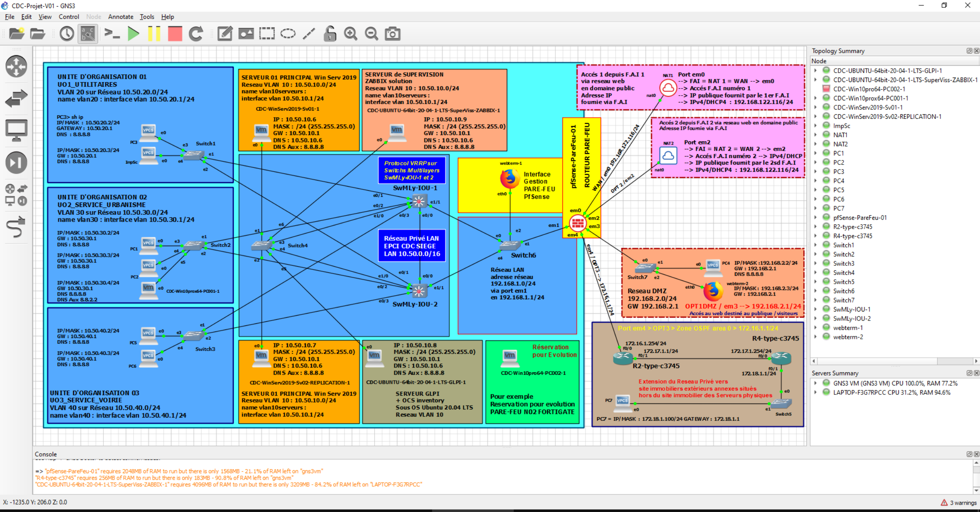Select the Draw an ellipse tool
The height and width of the screenshot is (512, 980).
pyautogui.click(x=288, y=33)
